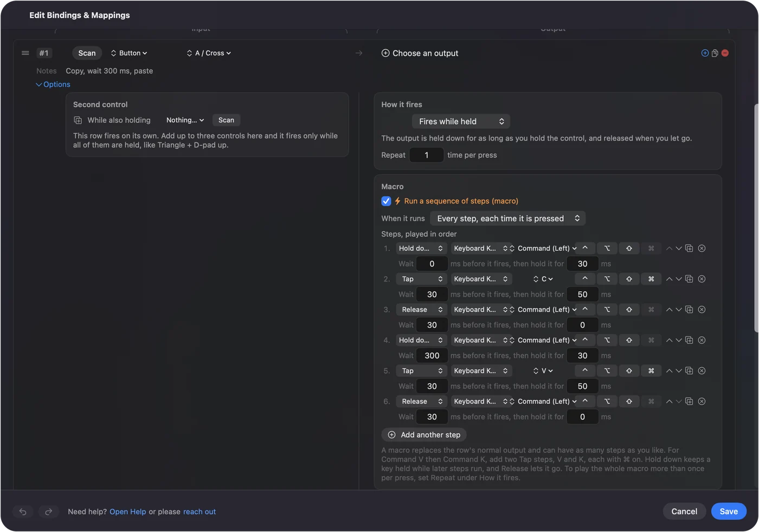The height and width of the screenshot is (532, 759).
Task: Toggle the Shift modifier on step 6
Action: point(629,401)
